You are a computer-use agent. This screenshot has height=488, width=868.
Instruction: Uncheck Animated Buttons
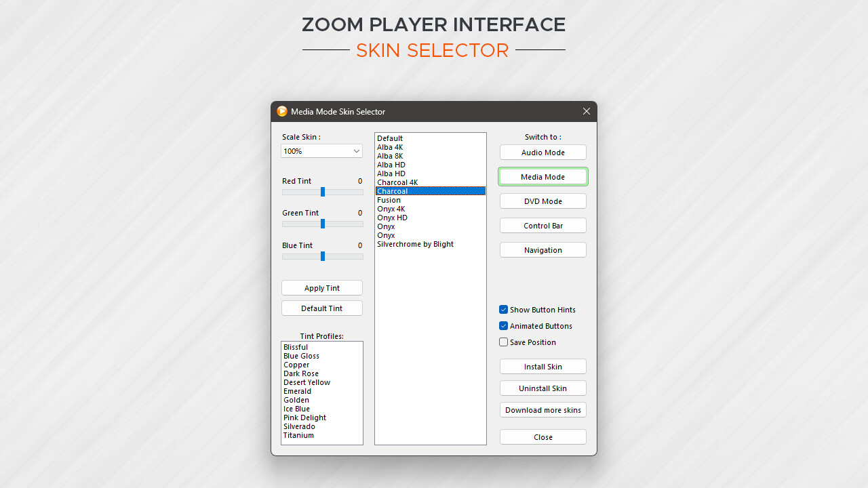(x=503, y=325)
